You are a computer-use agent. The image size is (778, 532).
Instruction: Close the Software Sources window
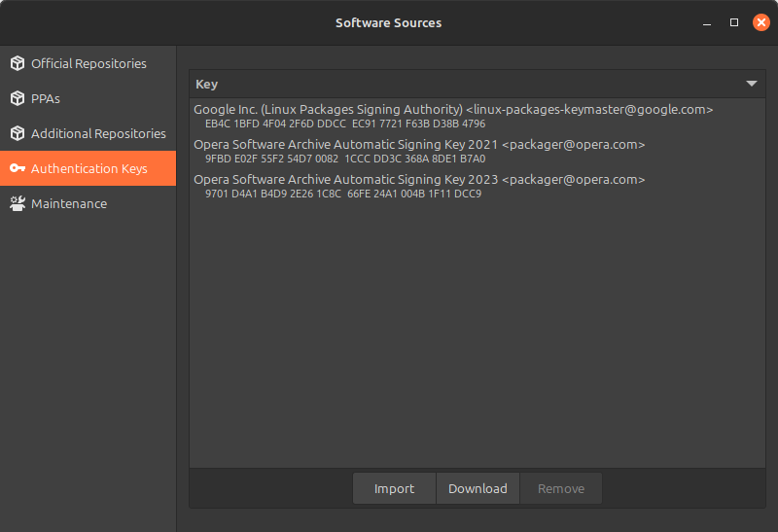tap(761, 22)
